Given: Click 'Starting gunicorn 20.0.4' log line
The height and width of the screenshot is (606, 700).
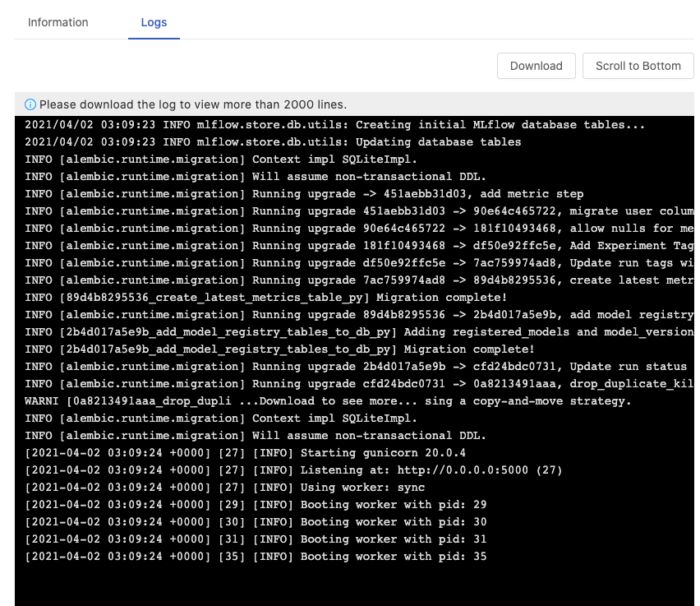Looking at the screenshot, I should coord(245,453).
